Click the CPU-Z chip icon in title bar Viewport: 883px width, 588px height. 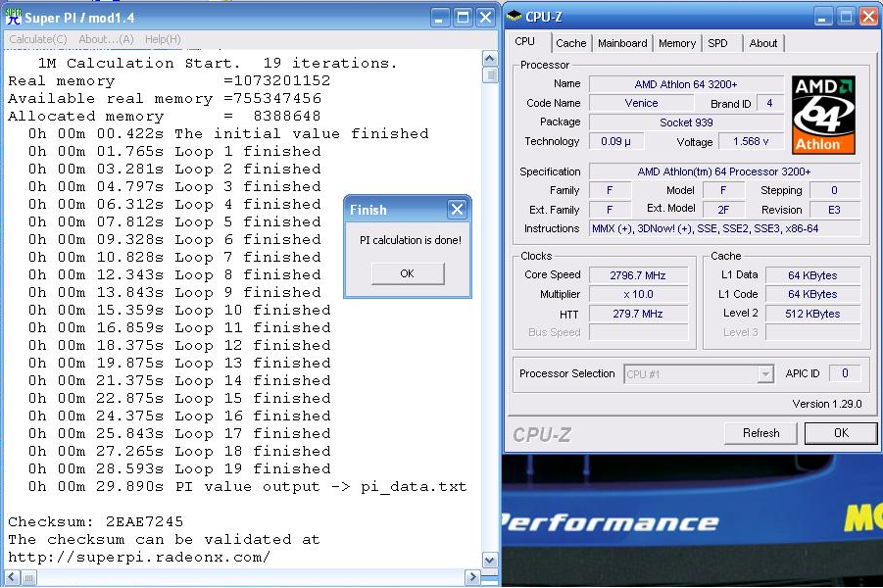[514, 17]
